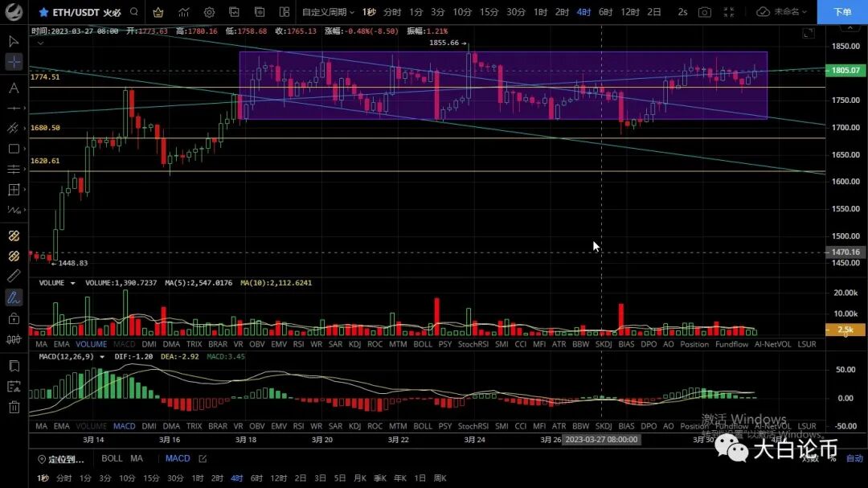
Task: Click the blue 下单 order button
Action: (842, 12)
